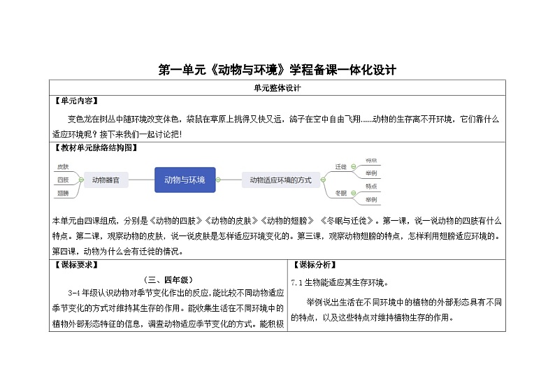Collapse the circle toggle beside 动物器官 node
This screenshot has width=555, height=392.
[81, 180]
